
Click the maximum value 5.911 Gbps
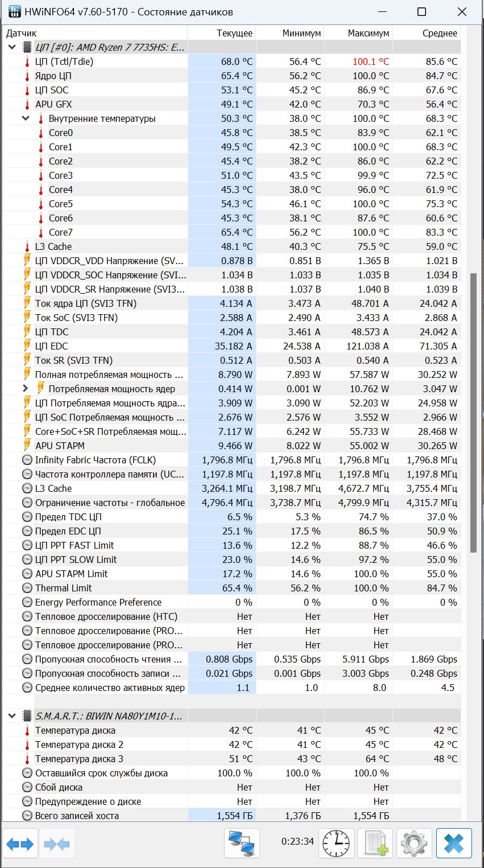pyautogui.click(x=366, y=659)
